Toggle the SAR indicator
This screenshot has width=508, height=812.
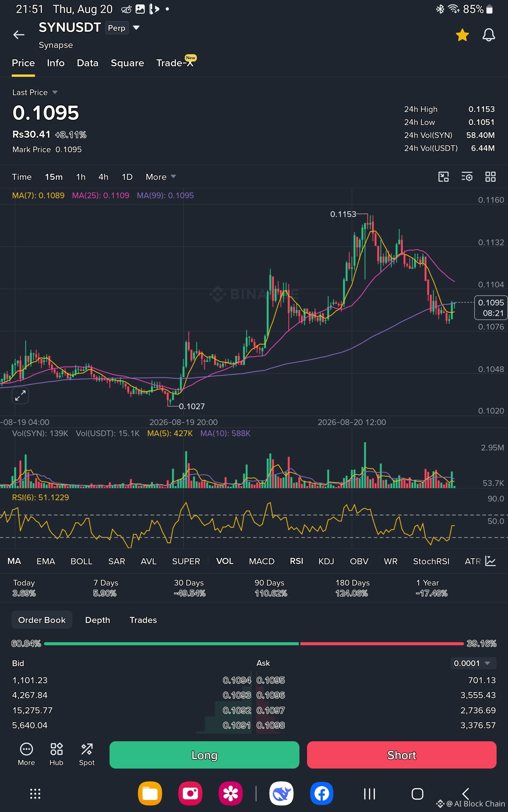pos(117,561)
